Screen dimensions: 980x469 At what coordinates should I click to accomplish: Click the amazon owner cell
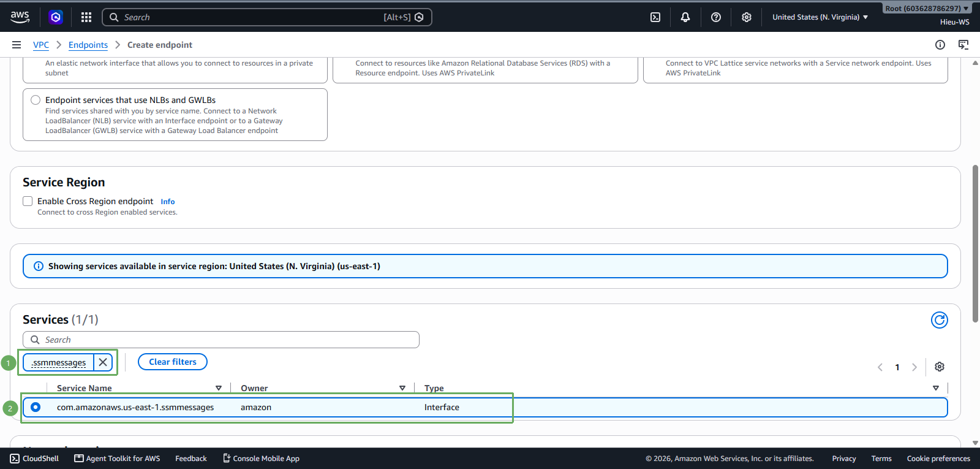(x=256, y=407)
